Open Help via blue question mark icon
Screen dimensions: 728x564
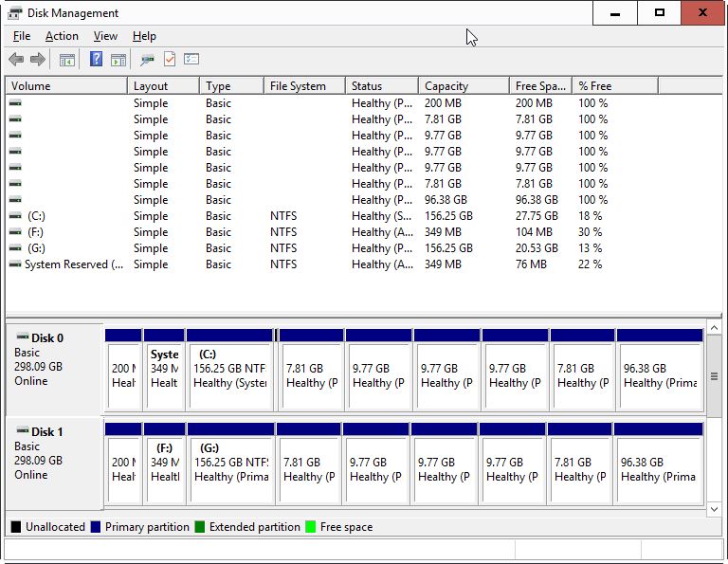[96, 59]
